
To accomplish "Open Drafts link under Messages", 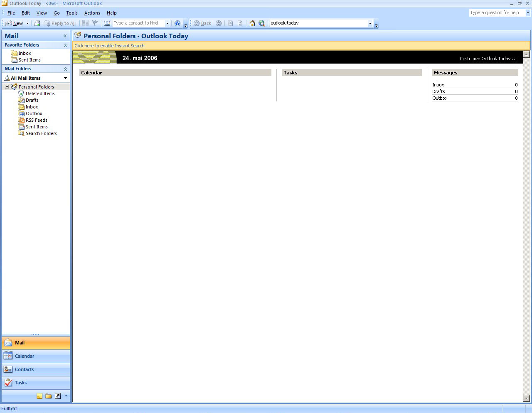I will [438, 91].
